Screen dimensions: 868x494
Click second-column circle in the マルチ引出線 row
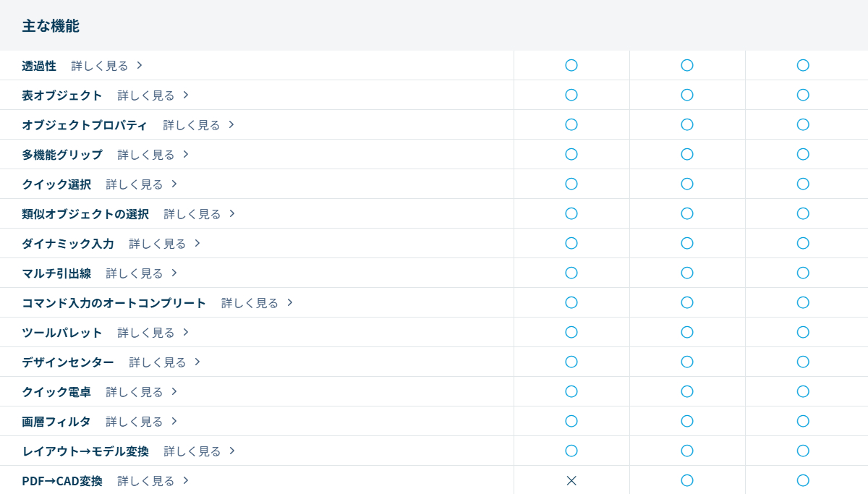pyautogui.click(x=687, y=273)
